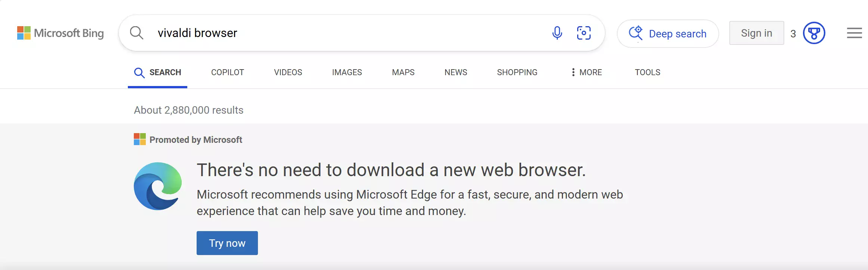The image size is (868, 270).
Task: Open the IMAGES tab
Action: tap(347, 72)
